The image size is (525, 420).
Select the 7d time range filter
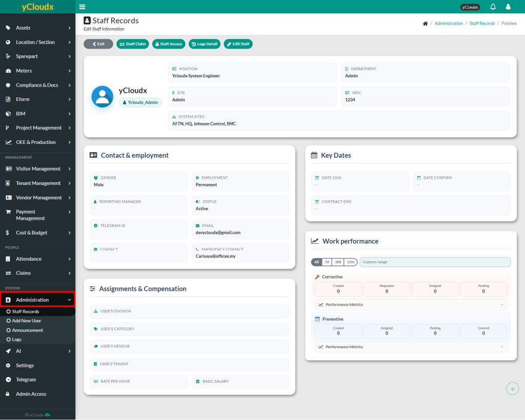[x=327, y=262]
